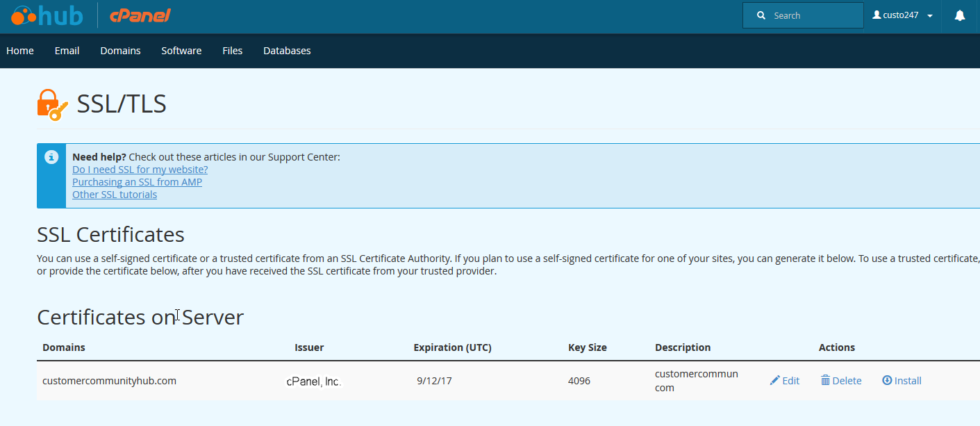This screenshot has width=980, height=426.
Task: Click the InMotion hub logo
Action: (47, 15)
